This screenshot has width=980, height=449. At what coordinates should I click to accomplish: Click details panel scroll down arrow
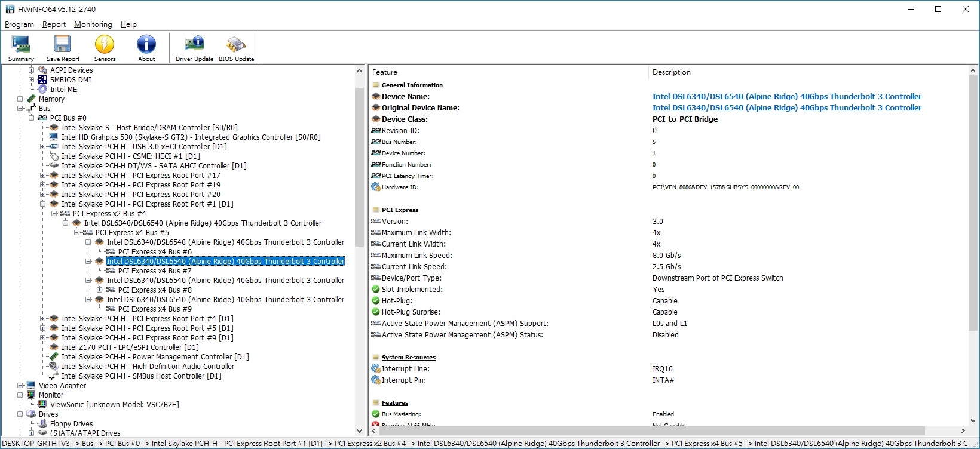pyautogui.click(x=974, y=420)
